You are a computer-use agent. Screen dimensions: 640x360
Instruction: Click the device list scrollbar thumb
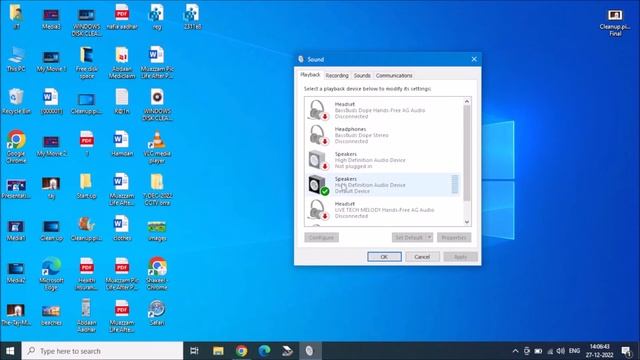[467, 153]
